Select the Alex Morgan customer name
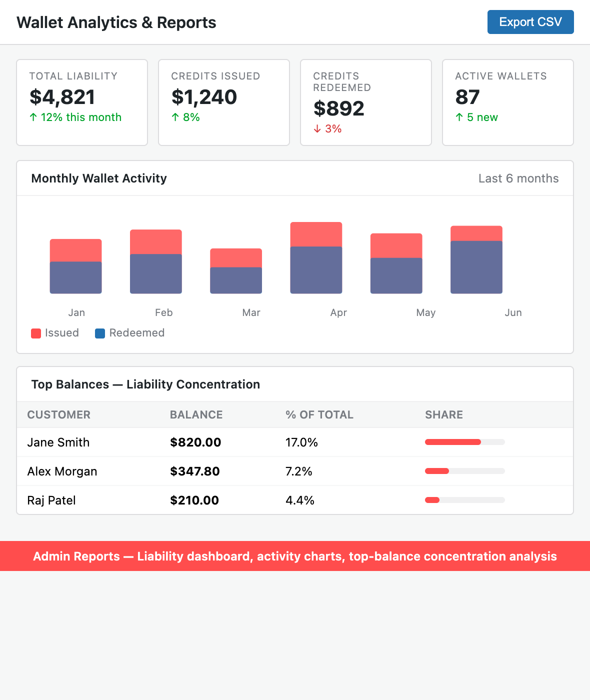 pyautogui.click(x=62, y=471)
